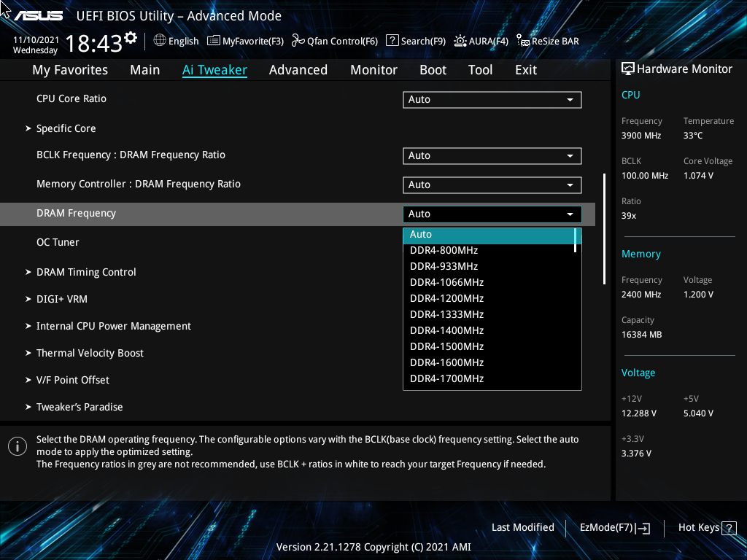Open Qfan Control(F6) fan icon
747x560 pixels.
(x=298, y=41)
